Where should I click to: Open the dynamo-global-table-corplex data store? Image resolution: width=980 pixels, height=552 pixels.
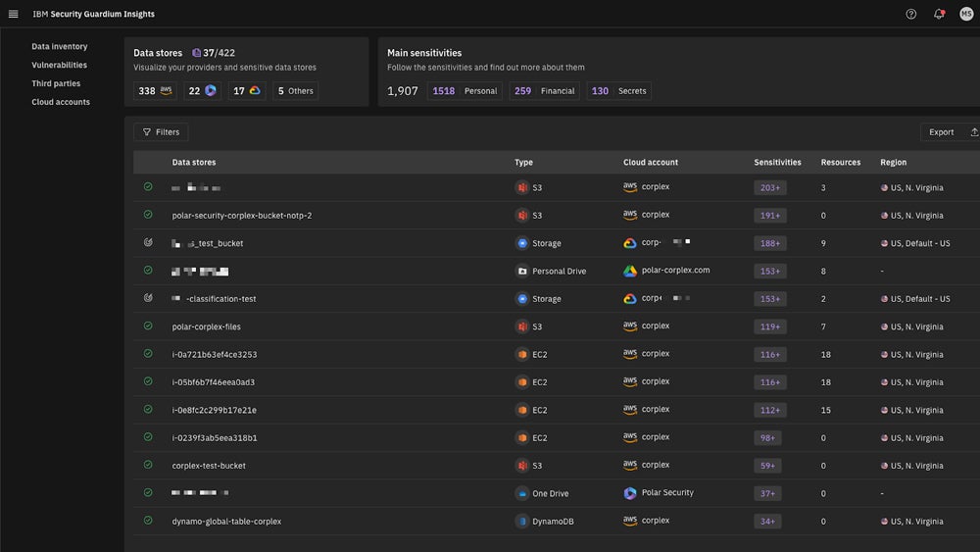click(x=226, y=522)
